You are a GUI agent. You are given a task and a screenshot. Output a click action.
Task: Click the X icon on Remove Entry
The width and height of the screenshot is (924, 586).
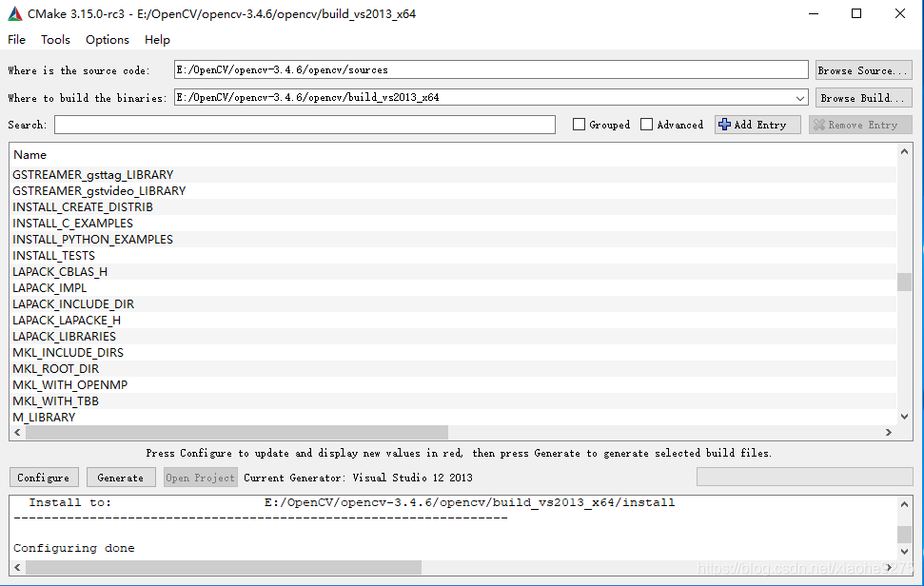click(x=819, y=125)
